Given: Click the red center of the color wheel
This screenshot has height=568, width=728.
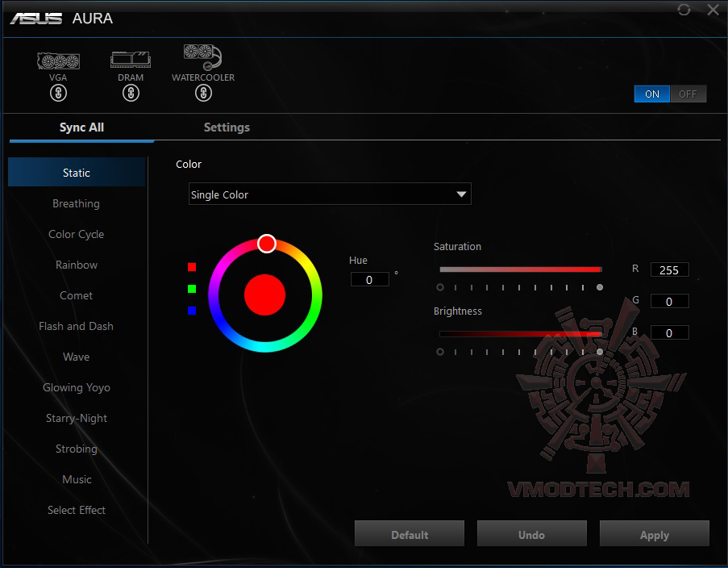Looking at the screenshot, I should tap(264, 294).
